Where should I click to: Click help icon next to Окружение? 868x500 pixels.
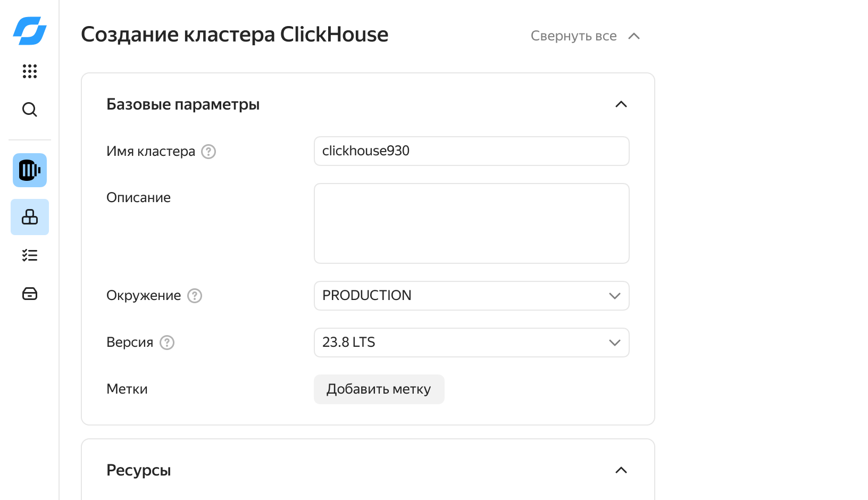pyautogui.click(x=195, y=296)
